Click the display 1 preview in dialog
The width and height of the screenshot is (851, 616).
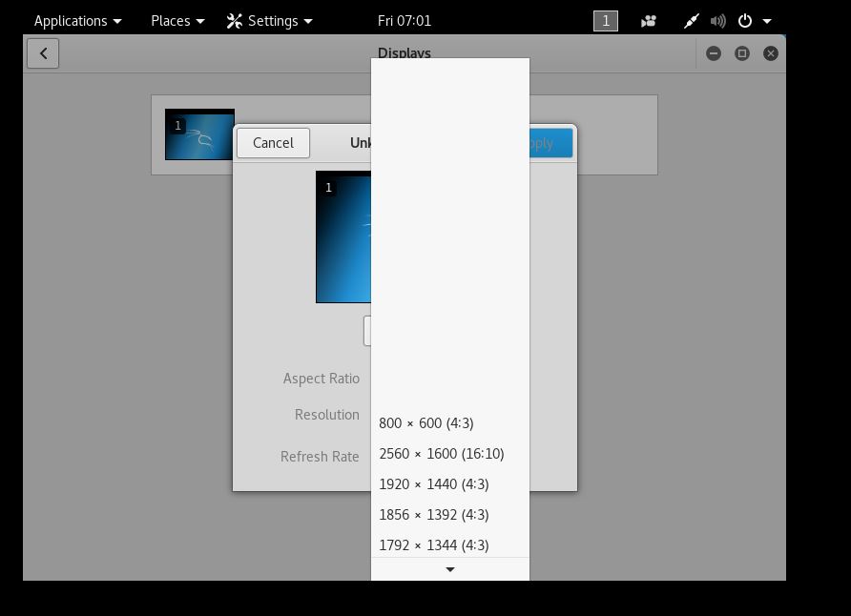[x=343, y=236]
